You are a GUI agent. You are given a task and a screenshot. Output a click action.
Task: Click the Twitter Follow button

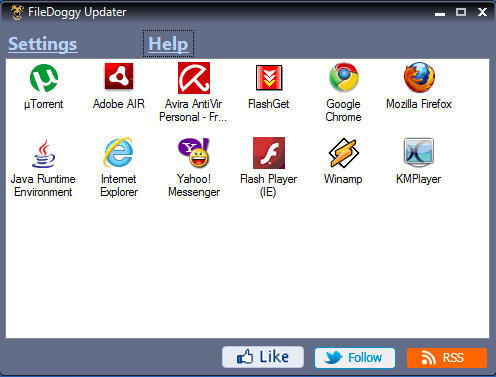[x=355, y=358]
